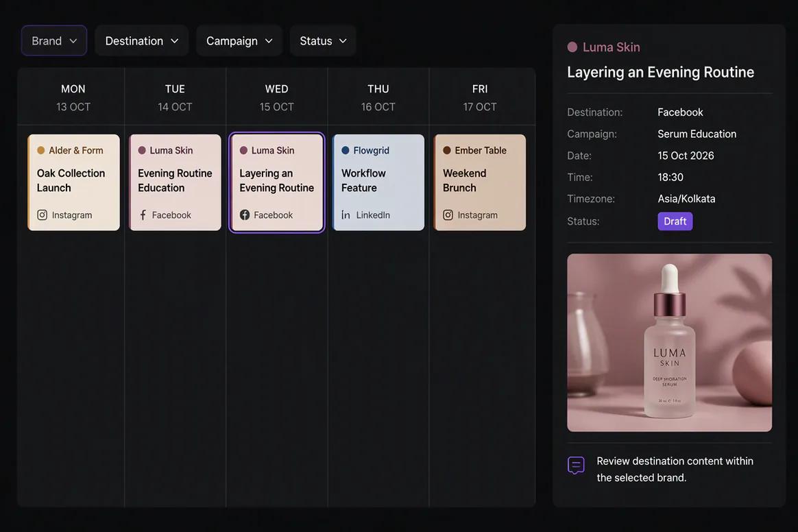Click the Layering an Evening Routine card title
This screenshot has width=798, height=532.
276,180
